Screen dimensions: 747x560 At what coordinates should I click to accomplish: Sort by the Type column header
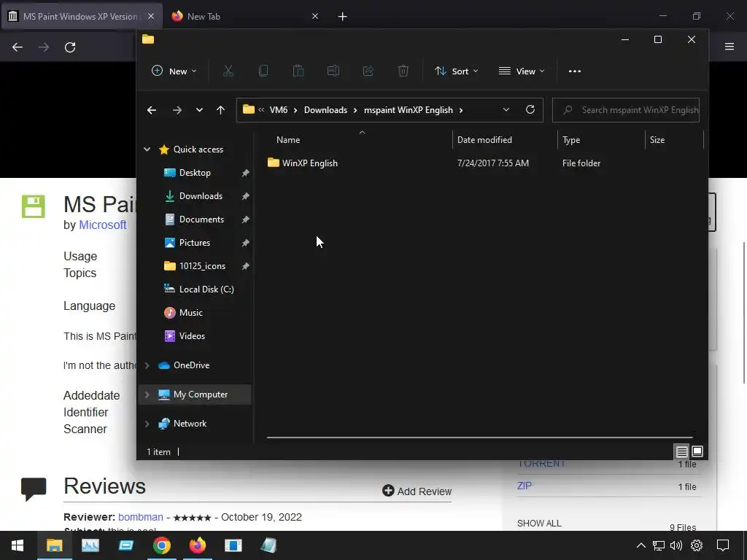point(570,139)
